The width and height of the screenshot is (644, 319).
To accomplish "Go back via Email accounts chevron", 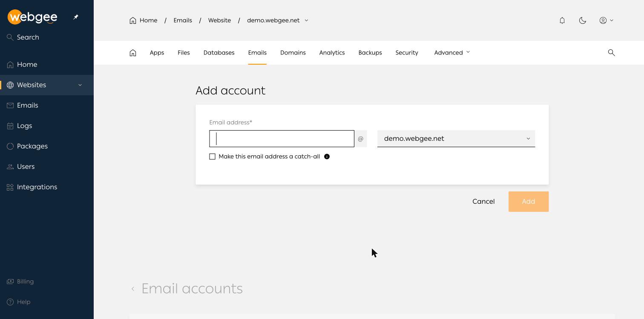I will click(133, 289).
